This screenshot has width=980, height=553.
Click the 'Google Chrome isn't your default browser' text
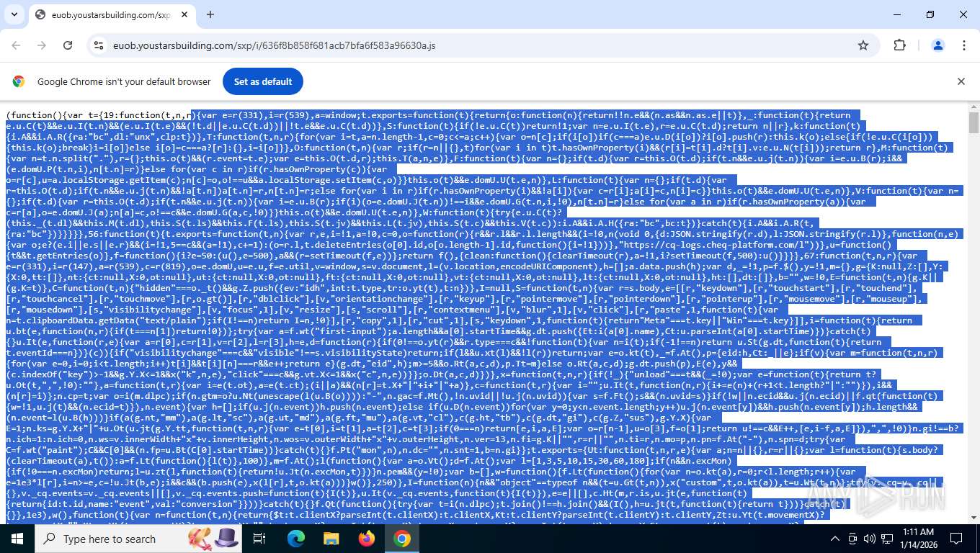pyautogui.click(x=124, y=81)
